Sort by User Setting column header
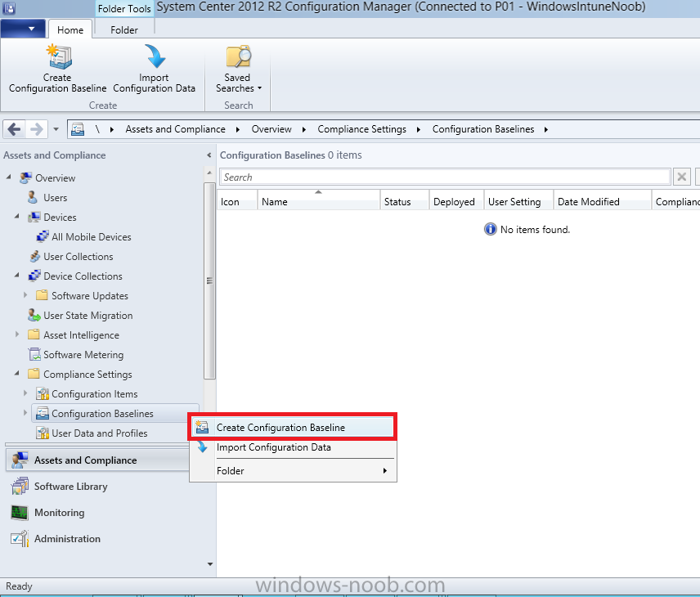Viewport: 700px width, 597px height. (x=518, y=201)
